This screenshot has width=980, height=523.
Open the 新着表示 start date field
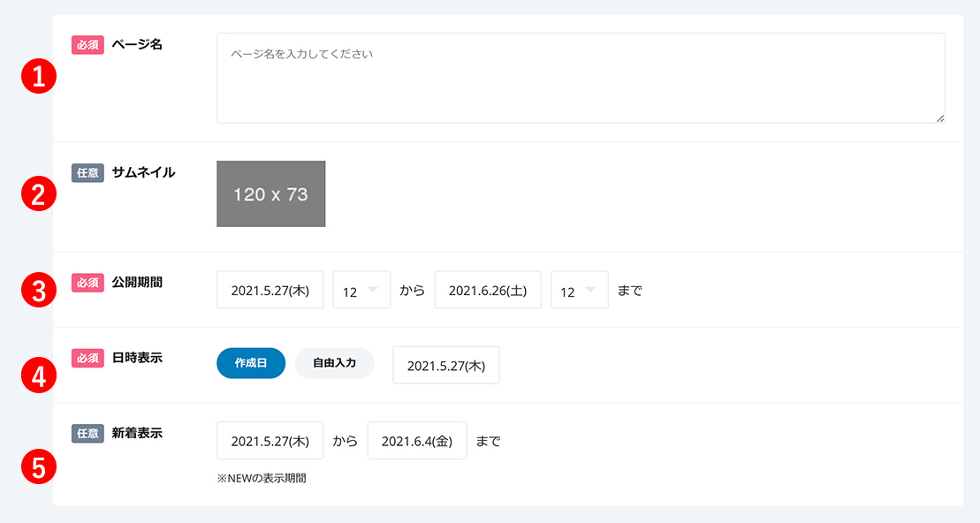pos(270,441)
